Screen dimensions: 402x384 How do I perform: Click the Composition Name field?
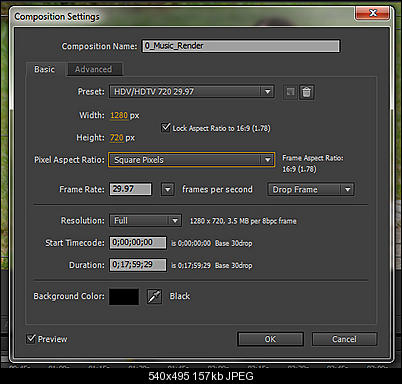241,46
